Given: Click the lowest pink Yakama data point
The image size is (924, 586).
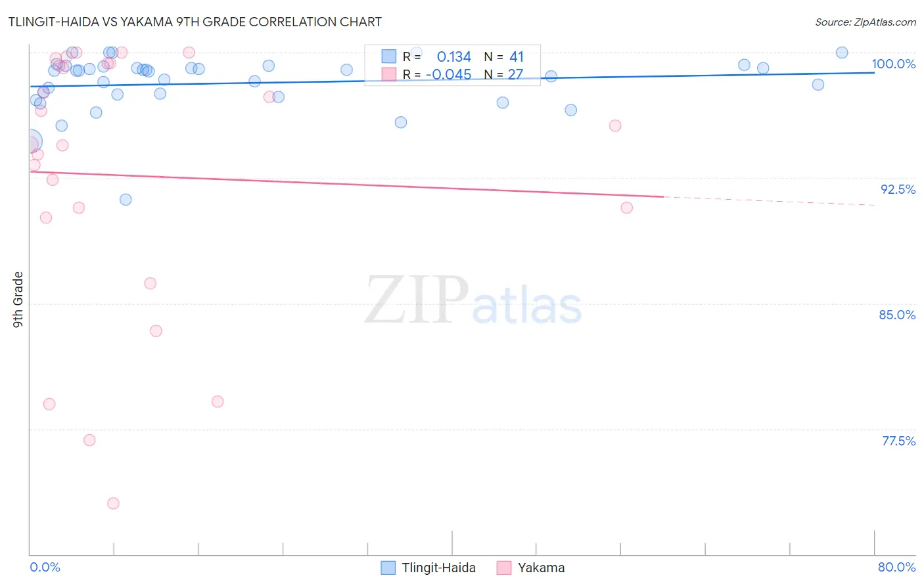Looking at the screenshot, I should click(x=113, y=503).
